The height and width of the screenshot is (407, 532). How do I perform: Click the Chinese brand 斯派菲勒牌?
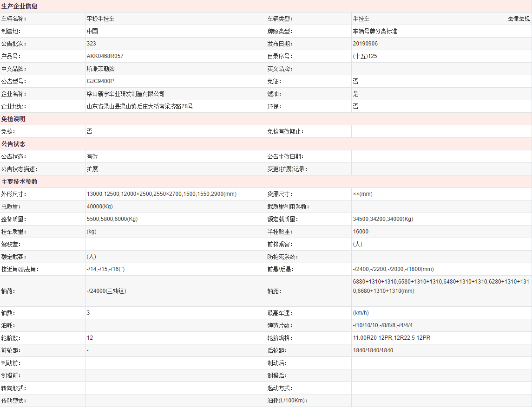coord(100,69)
